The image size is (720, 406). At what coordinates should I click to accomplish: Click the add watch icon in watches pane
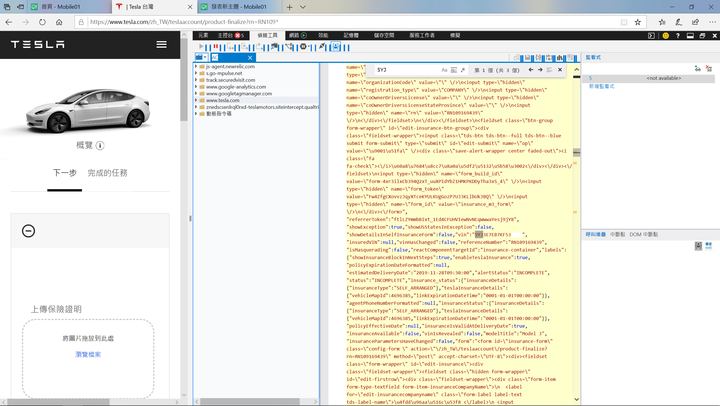pos(698,68)
